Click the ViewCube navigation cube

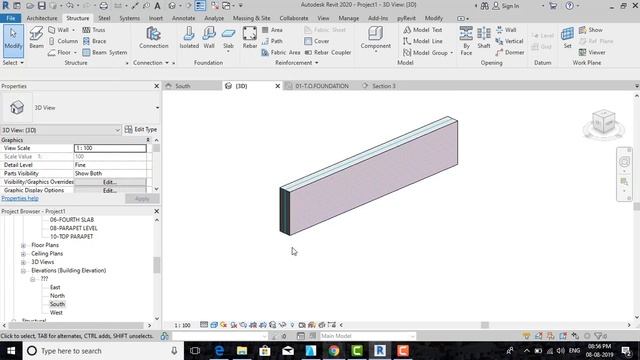603,122
